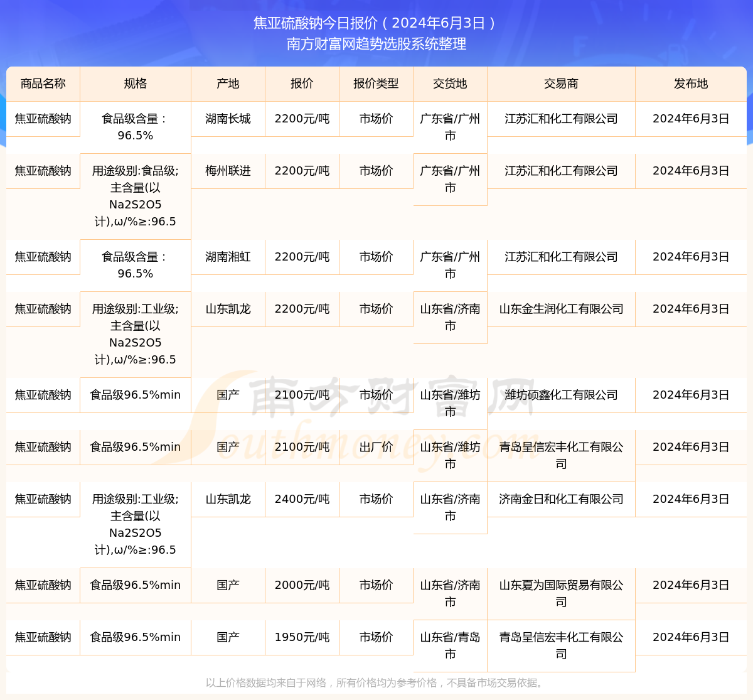Click 食品级含量：96.5% in 湖南湘虹 row
The image size is (753, 700).
(x=136, y=266)
